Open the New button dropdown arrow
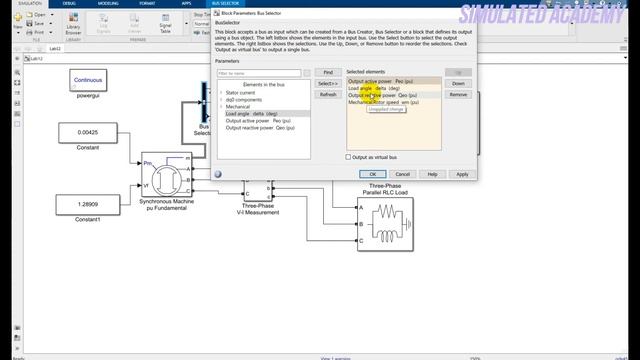 tap(18, 33)
